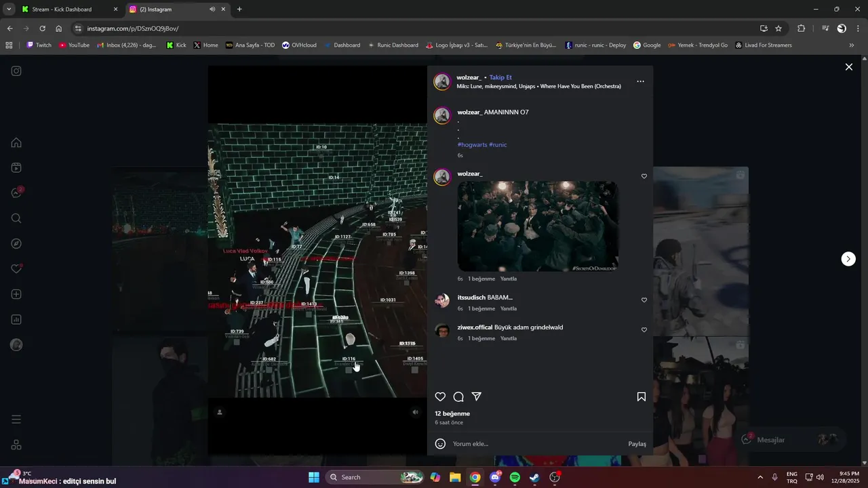Click the address bar URL
The width and height of the screenshot is (868, 488).
pos(133,28)
